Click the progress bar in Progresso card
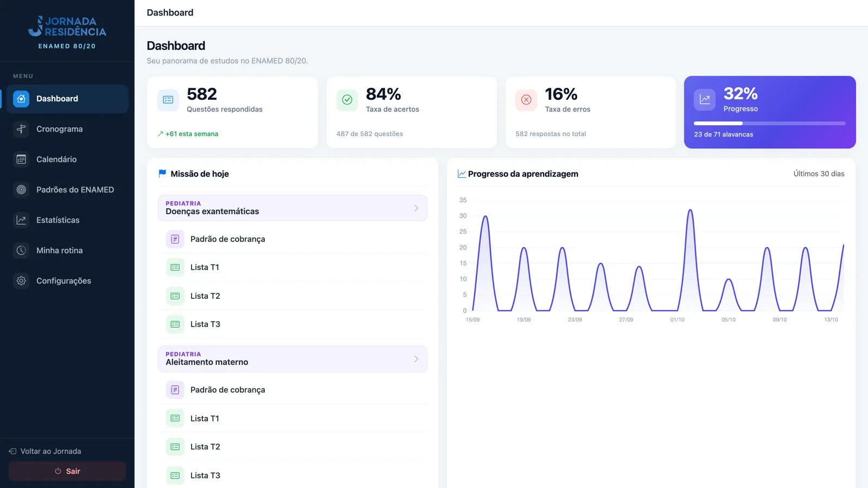 (769, 124)
